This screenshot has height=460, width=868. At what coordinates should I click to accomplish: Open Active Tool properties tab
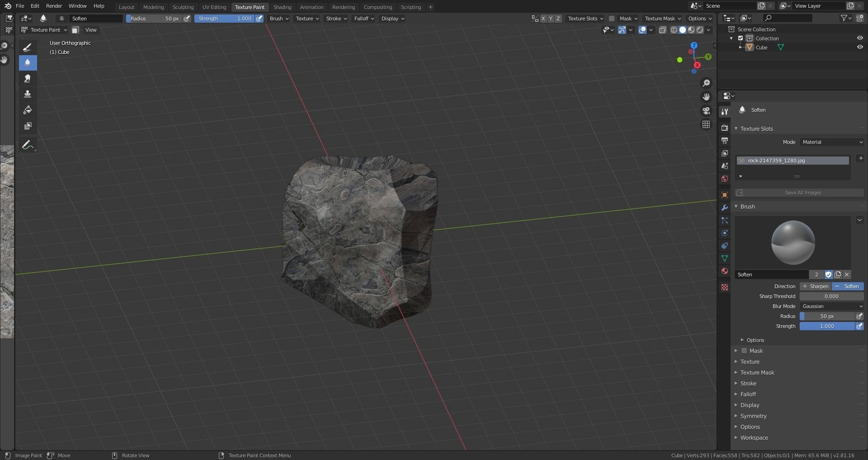tap(725, 112)
